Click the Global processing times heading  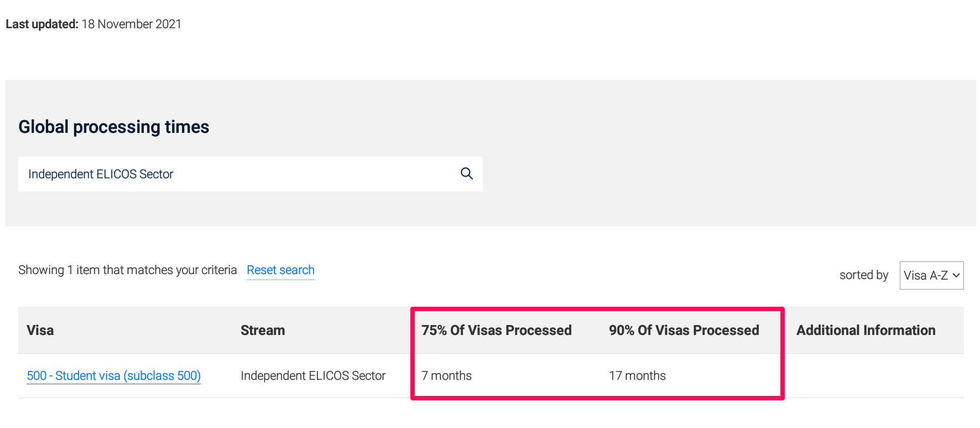click(x=114, y=127)
